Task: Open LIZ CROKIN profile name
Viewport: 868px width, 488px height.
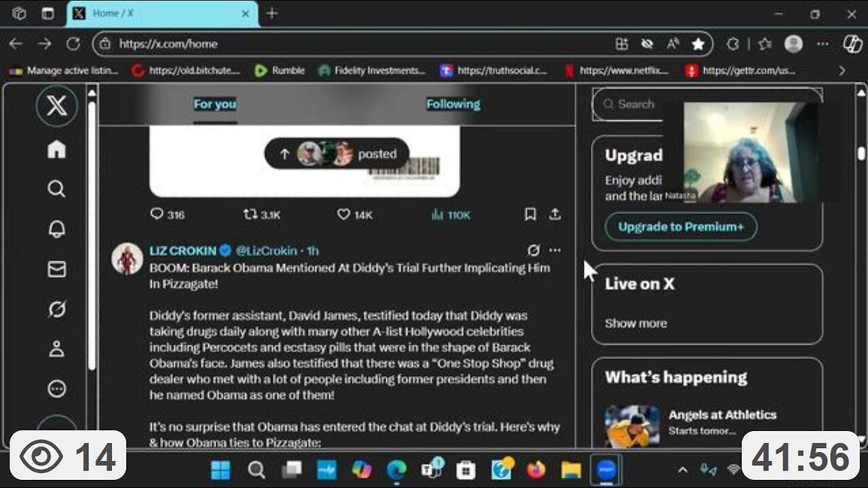Action: (183, 251)
